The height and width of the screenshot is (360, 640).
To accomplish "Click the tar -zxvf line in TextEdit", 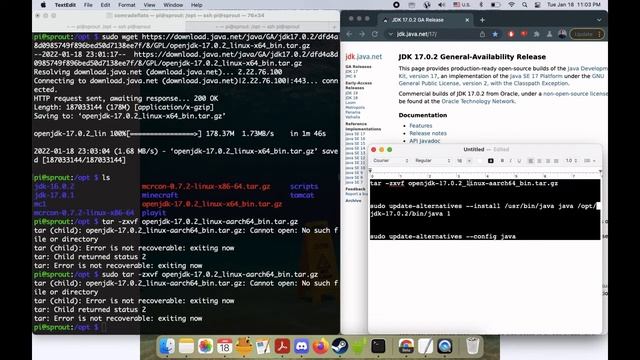I will (x=464, y=183).
